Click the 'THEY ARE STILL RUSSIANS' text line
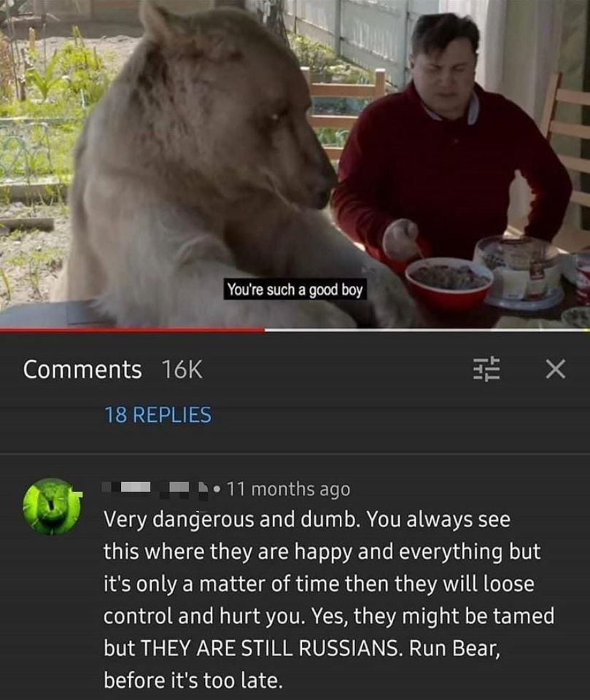This screenshot has width=590, height=700. [x=270, y=648]
